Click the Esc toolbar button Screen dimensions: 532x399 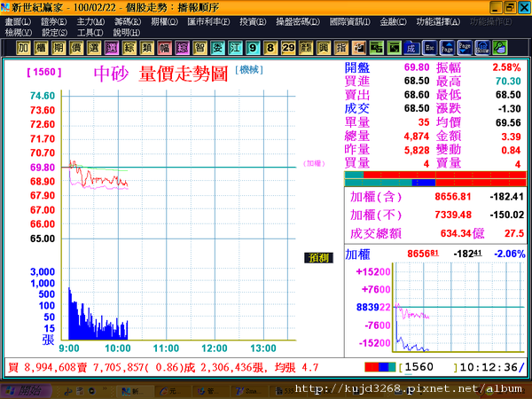click(x=429, y=48)
